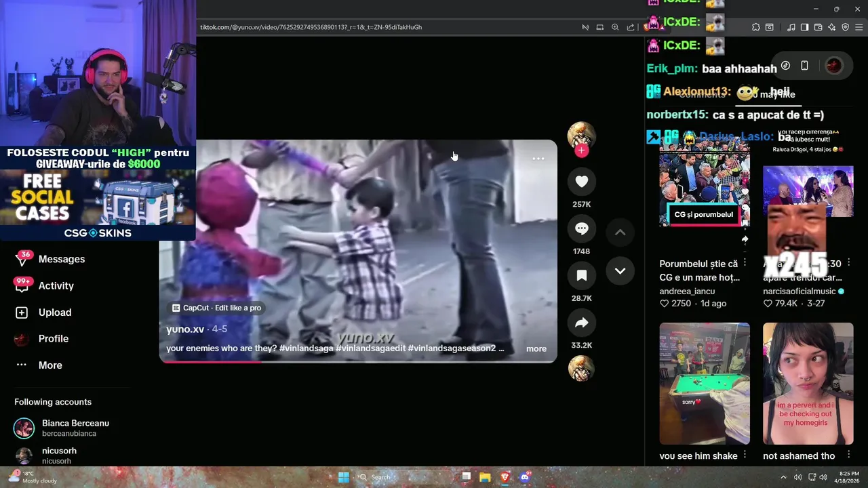This screenshot has width=868, height=488.
Task: Open Brave wallet icon
Action: (x=818, y=27)
